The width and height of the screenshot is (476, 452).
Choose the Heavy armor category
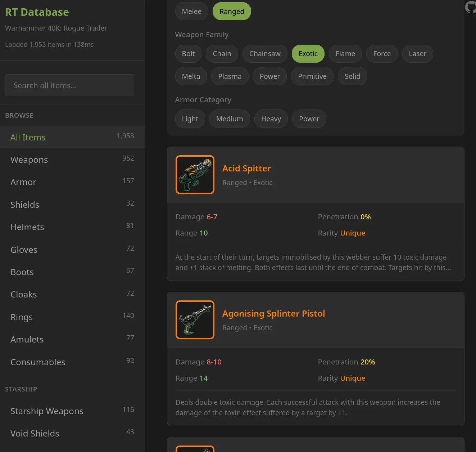point(271,119)
